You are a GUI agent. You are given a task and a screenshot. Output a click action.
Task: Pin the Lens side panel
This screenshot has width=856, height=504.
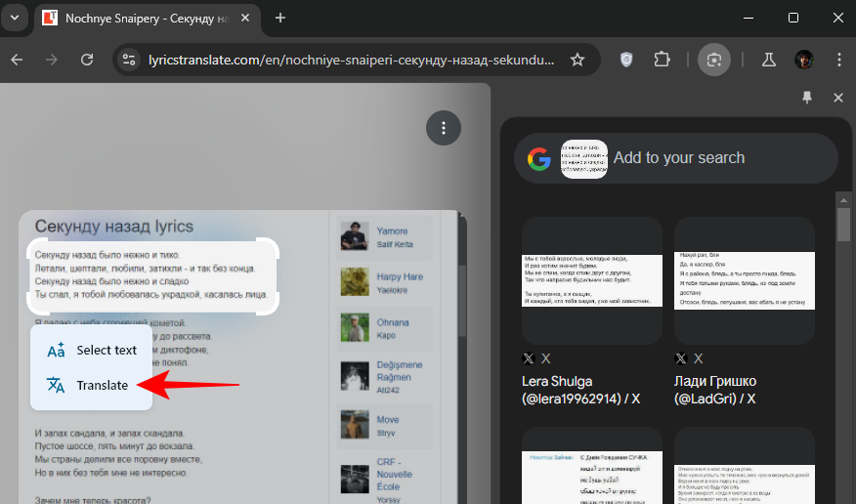pos(807,98)
